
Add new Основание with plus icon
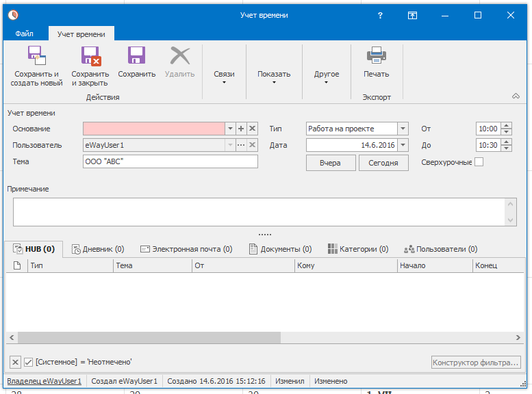(241, 129)
